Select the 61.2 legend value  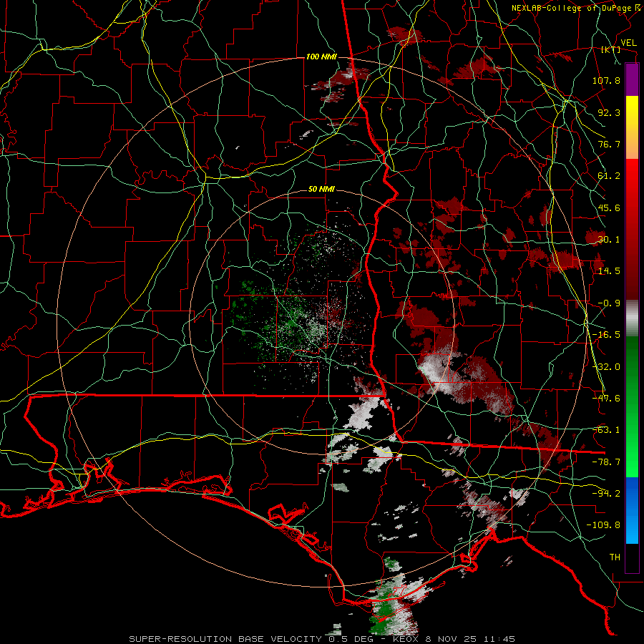[x=609, y=176]
